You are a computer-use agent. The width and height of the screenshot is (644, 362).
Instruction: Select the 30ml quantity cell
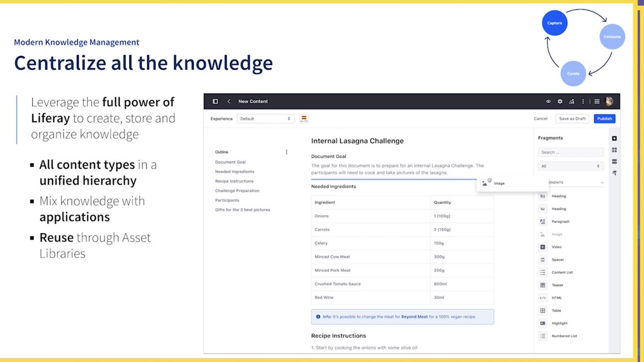tap(462, 297)
